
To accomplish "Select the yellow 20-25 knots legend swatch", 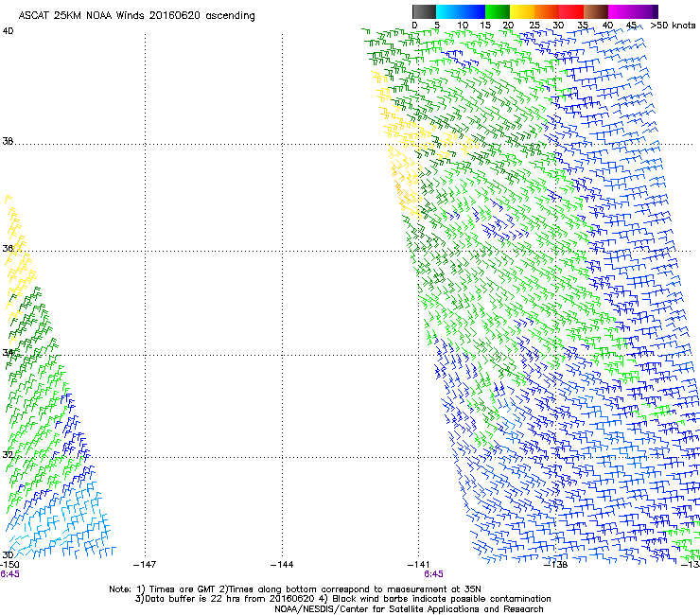I will pos(522,11).
